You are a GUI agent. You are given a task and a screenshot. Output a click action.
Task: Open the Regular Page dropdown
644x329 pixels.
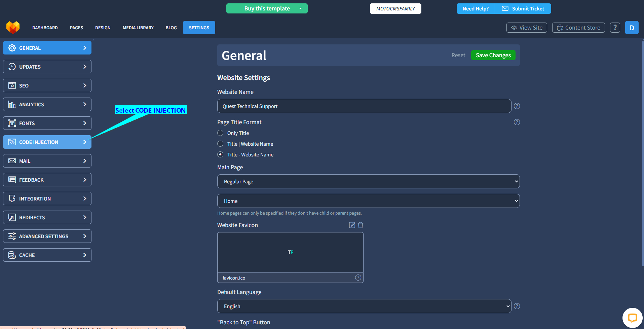[x=369, y=181]
